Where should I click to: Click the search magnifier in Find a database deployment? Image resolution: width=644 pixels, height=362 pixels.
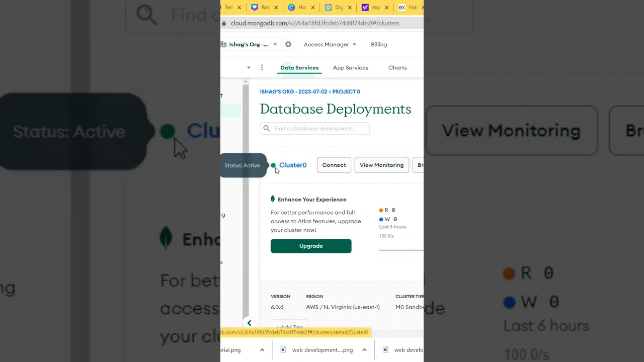[267, 129]
